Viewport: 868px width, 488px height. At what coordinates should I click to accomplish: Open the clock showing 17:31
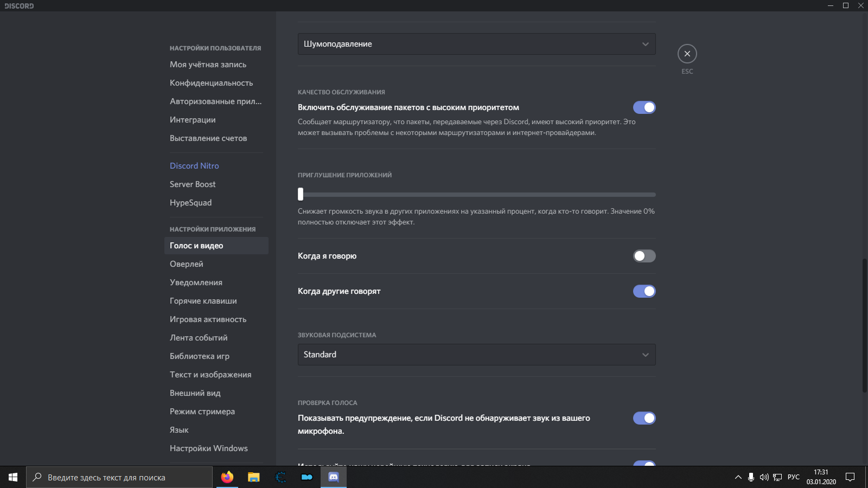tap(821, 477)
